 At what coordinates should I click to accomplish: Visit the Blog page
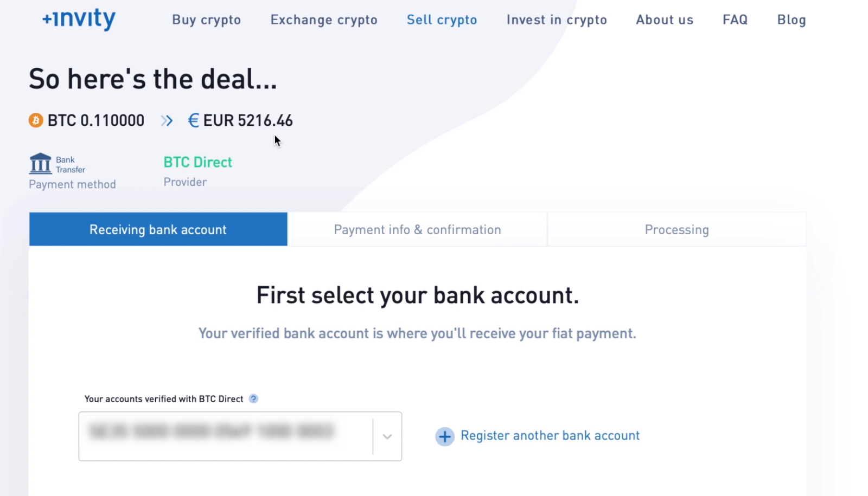791,20
